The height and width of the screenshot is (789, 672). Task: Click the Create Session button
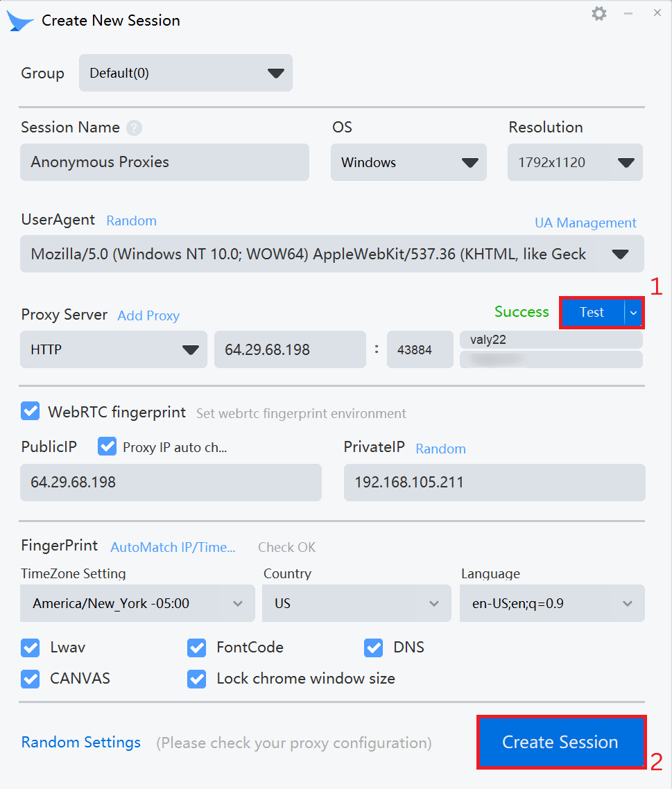[x=560, y=742]
